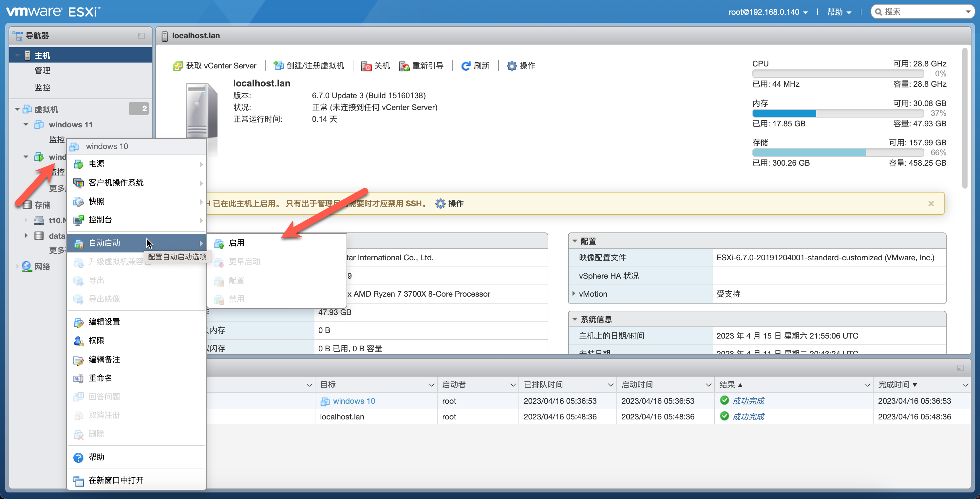Open windows 10 link in tasks
Screen dimensions: 980x499
[353, 401]
